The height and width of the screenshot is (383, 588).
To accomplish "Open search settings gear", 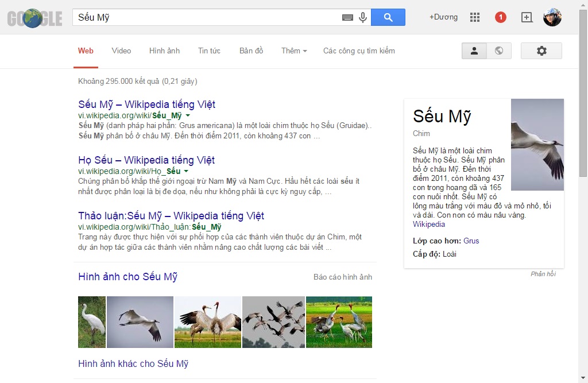I will (x=541, y=51).
